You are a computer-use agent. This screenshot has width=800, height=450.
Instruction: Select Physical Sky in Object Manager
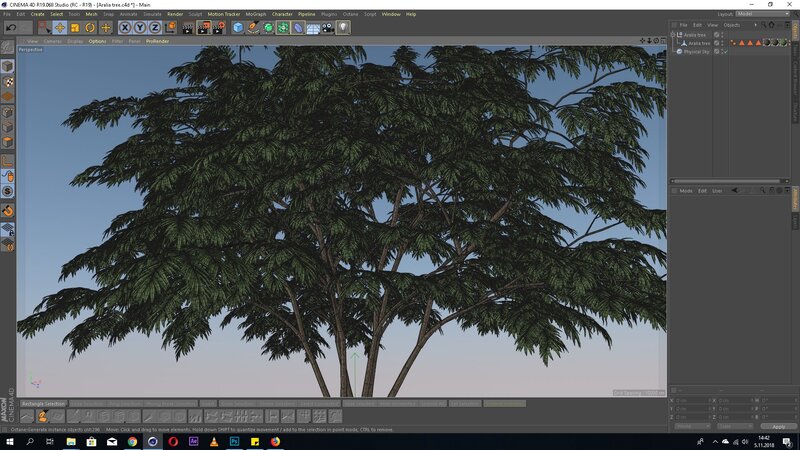[x=697, y=51]
